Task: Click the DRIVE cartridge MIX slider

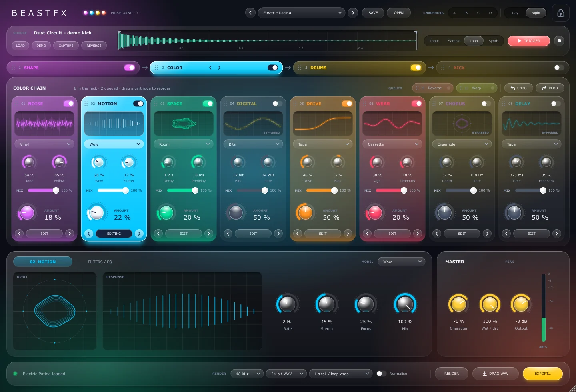Action: click(x=322, y=190)
